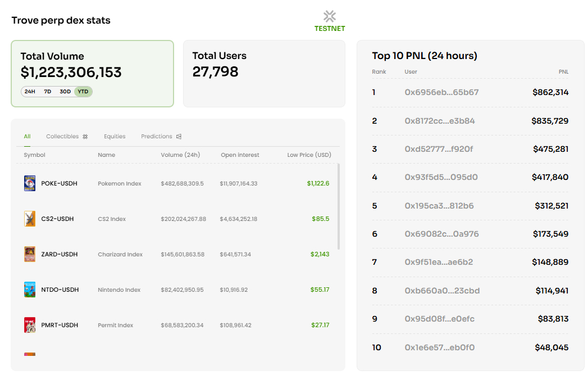Sort by the Open Interest column header

[x=240, y=155]
